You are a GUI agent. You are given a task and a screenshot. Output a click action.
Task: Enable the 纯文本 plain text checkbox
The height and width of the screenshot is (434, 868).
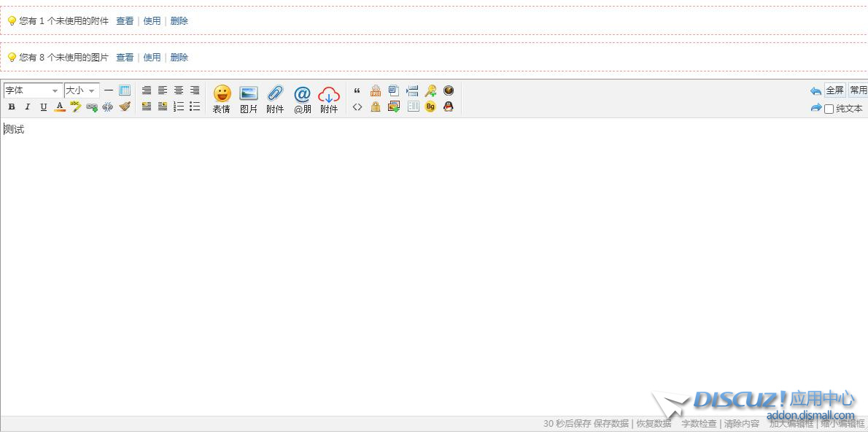click(829, 109)
